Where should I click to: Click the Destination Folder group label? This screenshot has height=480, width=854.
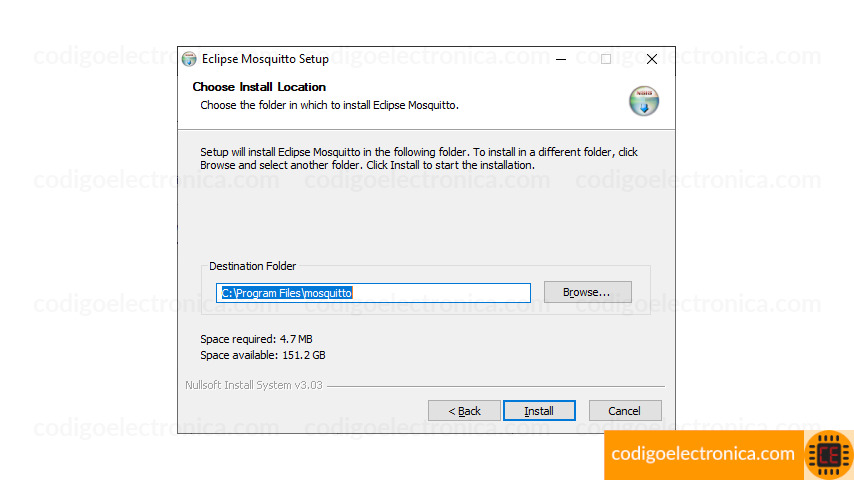pos(252,266)
